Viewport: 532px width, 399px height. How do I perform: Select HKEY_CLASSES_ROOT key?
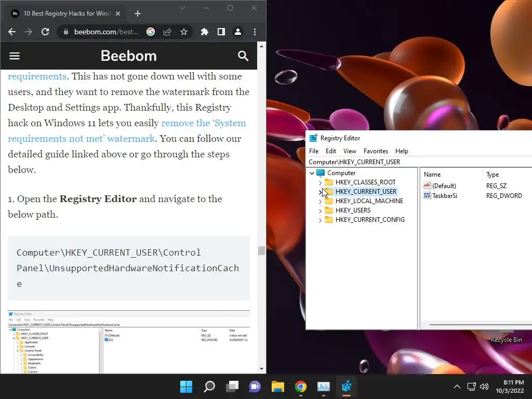pos(365,182)
